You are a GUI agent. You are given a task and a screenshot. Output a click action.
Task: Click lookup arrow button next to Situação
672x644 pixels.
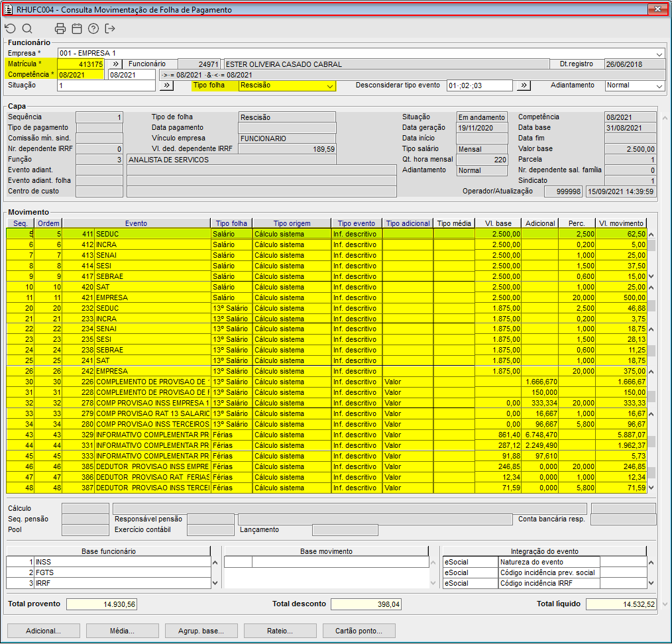(x=166, y=85)
